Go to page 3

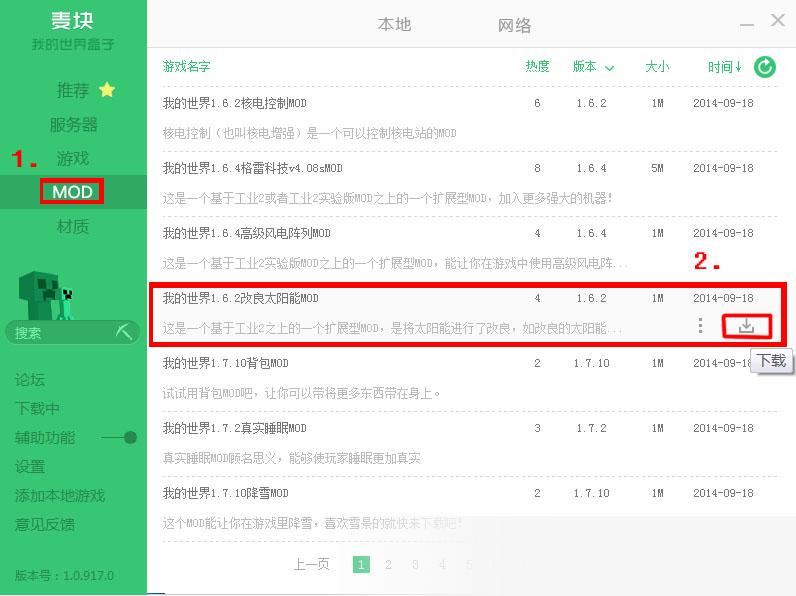click(415, 565)
